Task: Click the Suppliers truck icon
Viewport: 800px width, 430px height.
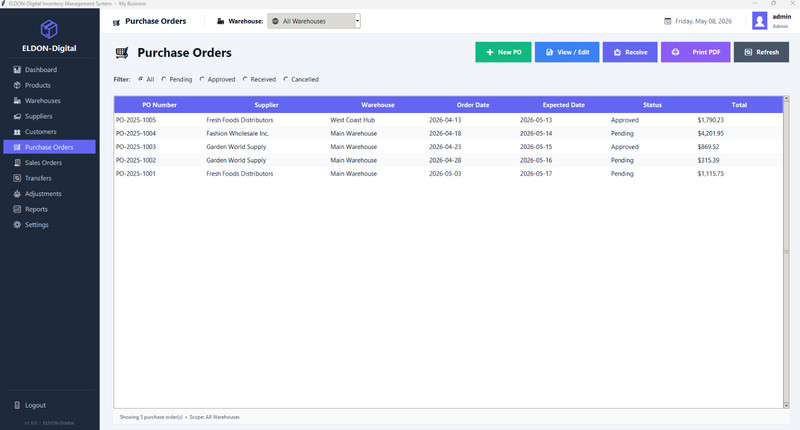Action: (x=17, y=116)
